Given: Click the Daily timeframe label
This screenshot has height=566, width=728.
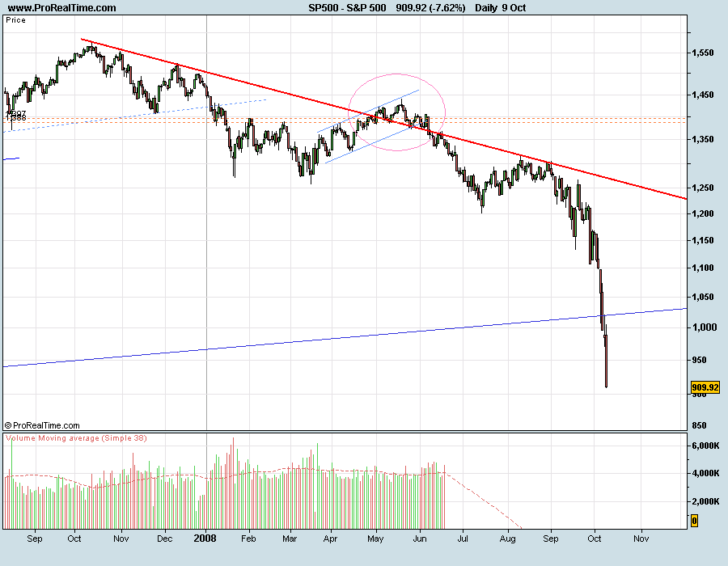Looking at the screenshot, I should (x=486, y=8).
